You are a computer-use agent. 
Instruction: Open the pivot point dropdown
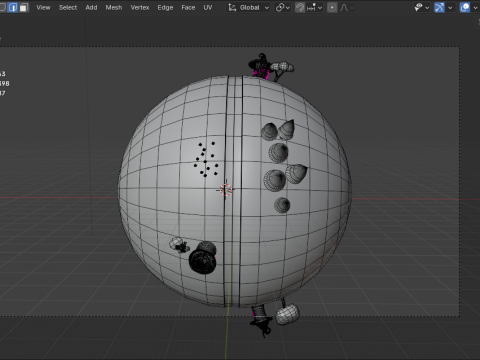pos(283,7)
